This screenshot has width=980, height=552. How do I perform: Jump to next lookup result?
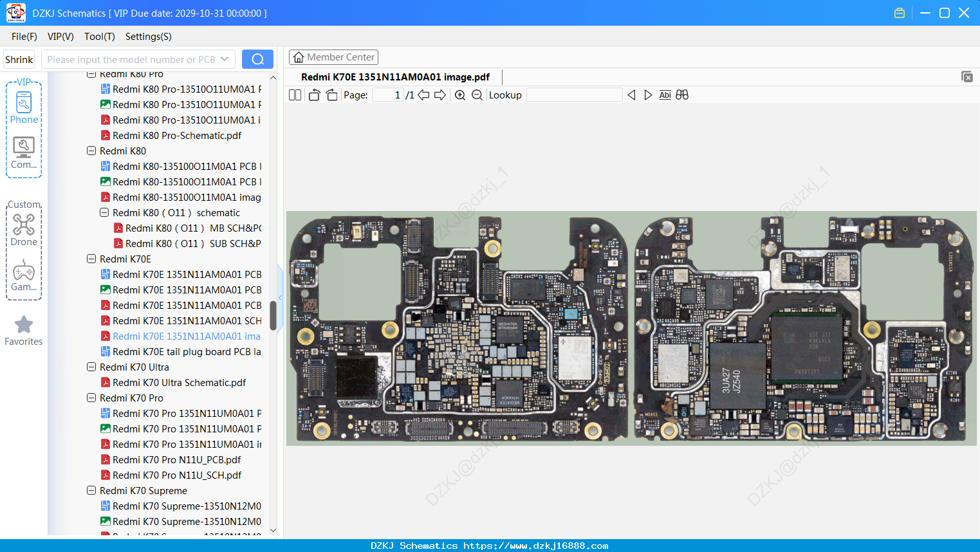click(x=648, y=95)
